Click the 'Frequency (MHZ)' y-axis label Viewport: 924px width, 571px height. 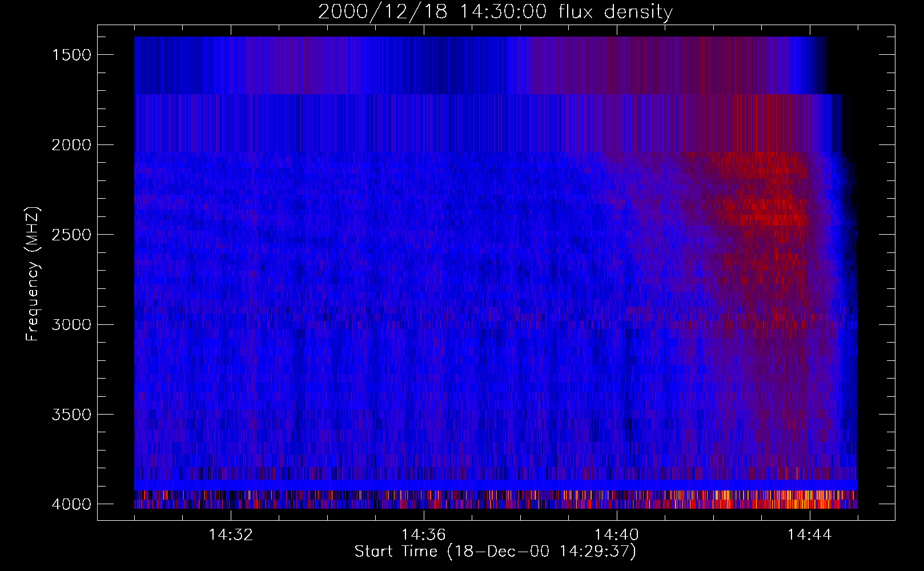click(33, 274)
